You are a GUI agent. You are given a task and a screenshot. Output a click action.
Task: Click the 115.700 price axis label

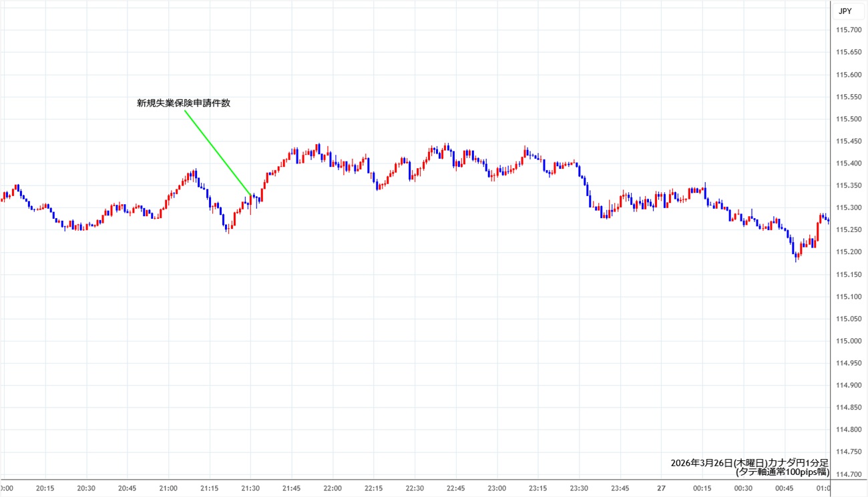848,30
